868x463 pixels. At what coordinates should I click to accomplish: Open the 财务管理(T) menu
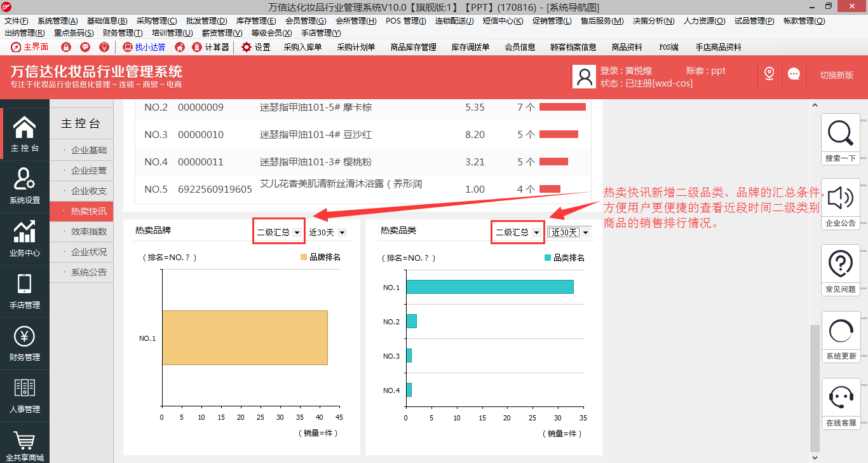[123, 32]
